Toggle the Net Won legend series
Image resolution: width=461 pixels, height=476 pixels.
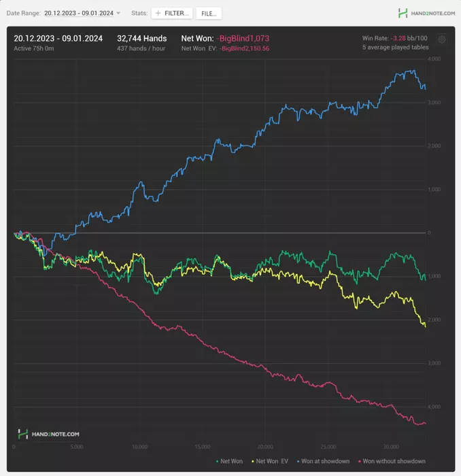(x=229, y=461)
